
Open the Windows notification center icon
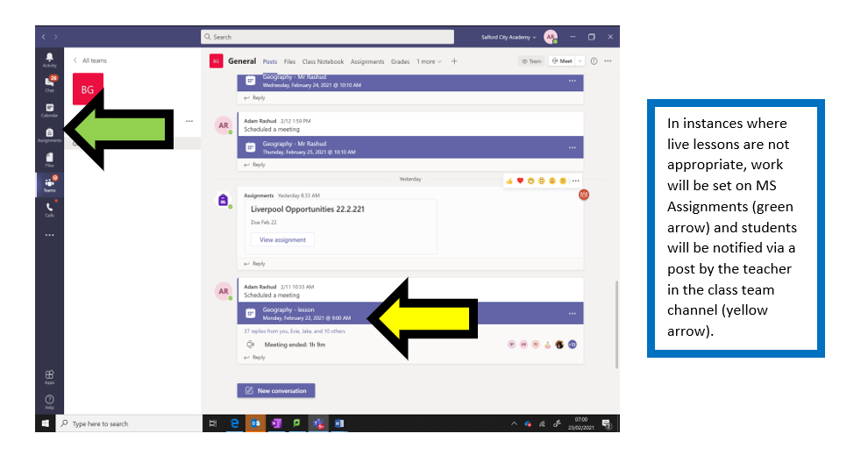coord(607,424)
